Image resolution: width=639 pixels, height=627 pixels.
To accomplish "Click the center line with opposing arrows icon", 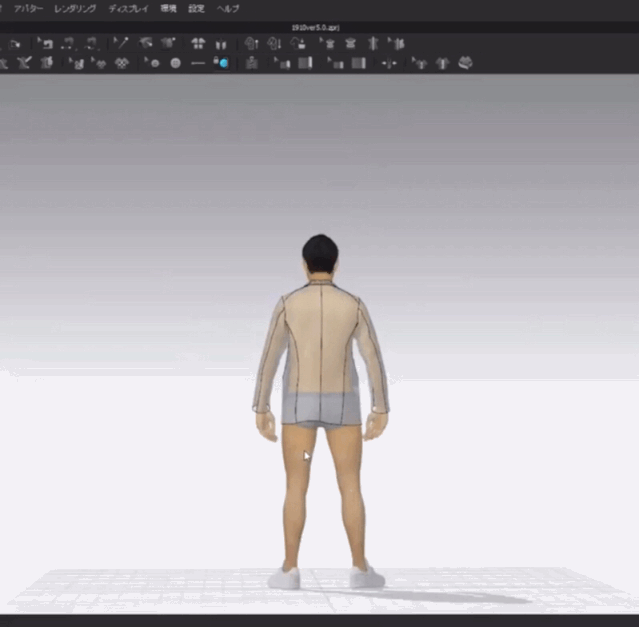I will click(389, 64).
